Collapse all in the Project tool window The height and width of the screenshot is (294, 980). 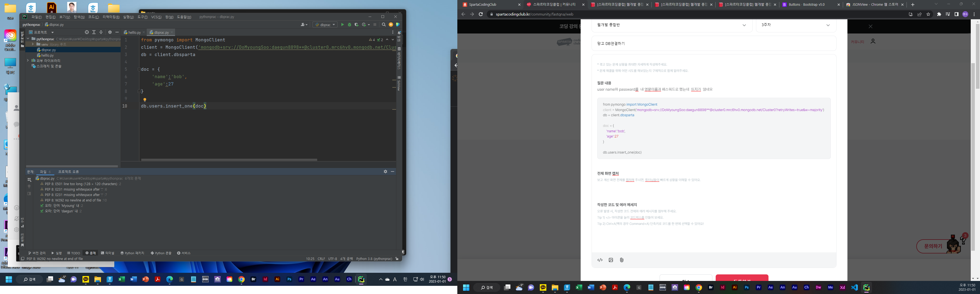101,32
